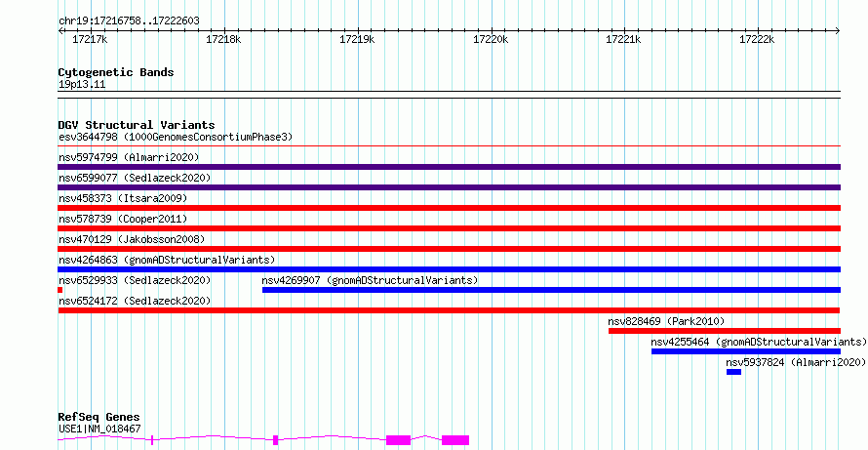This screenshot has width=868, height=450.
Task: Click the purple nsv5974799 variant bar
Action: 449,167
